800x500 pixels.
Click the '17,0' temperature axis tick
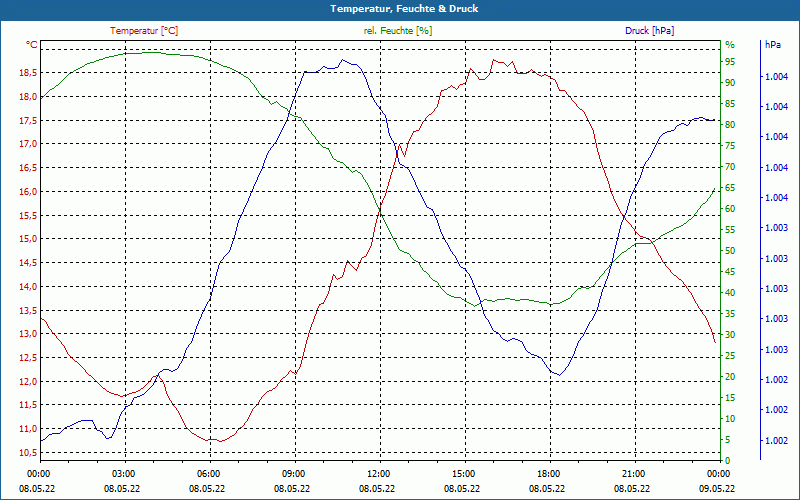(28, 144)
